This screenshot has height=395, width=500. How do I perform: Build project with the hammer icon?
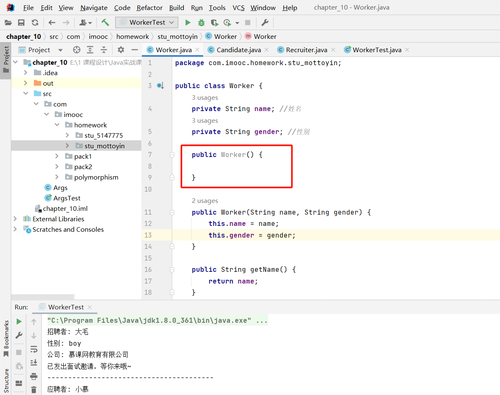click(105, 23)
